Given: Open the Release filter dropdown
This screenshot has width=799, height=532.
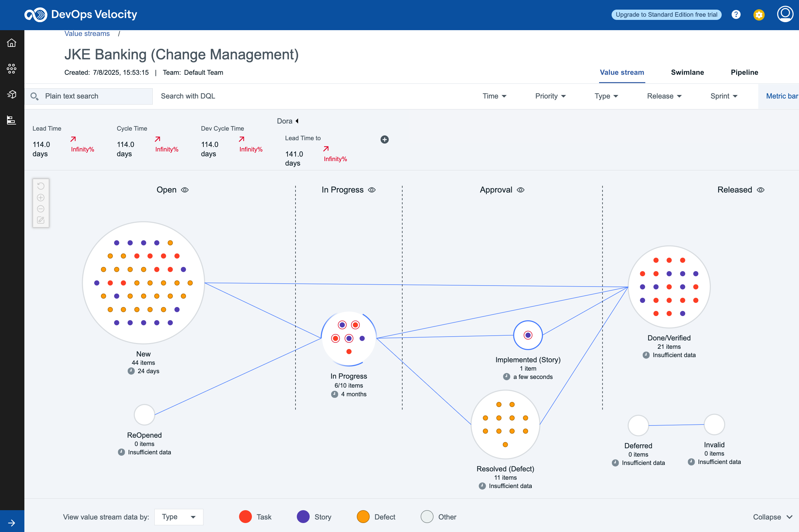Looking at the screenshot, I should (x=664, y=96).
